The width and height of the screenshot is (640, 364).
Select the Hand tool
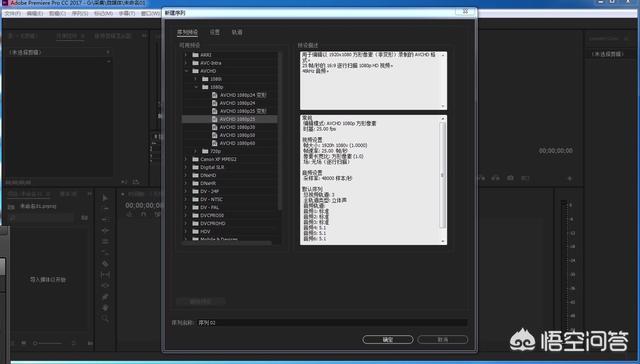(x=105, y=308)
